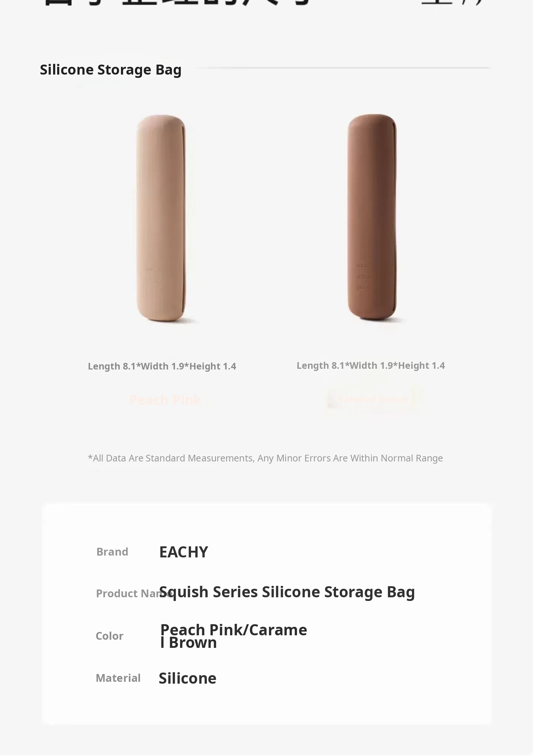
Task: Click the divider line beside the Silicone Storage Bag heading
Action: point(343,68)
